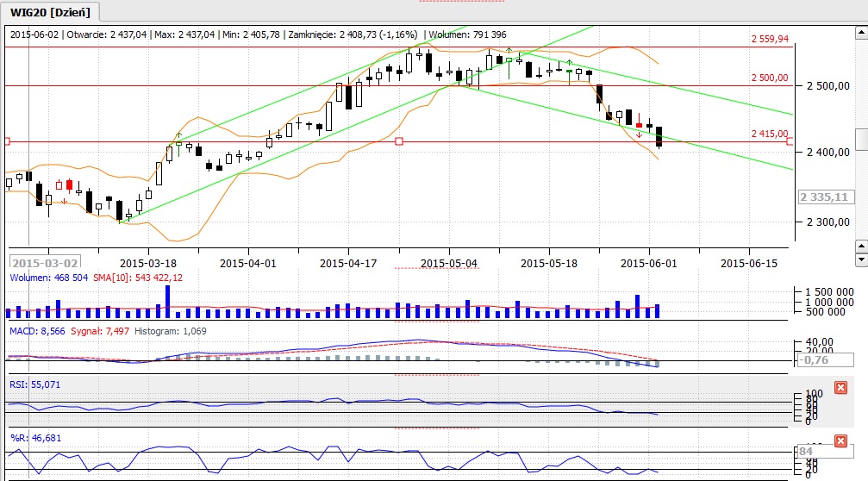Click the 2015-05-18 date on the time axis
Viewport: 868px width, 481px height.
coord(549,264)
